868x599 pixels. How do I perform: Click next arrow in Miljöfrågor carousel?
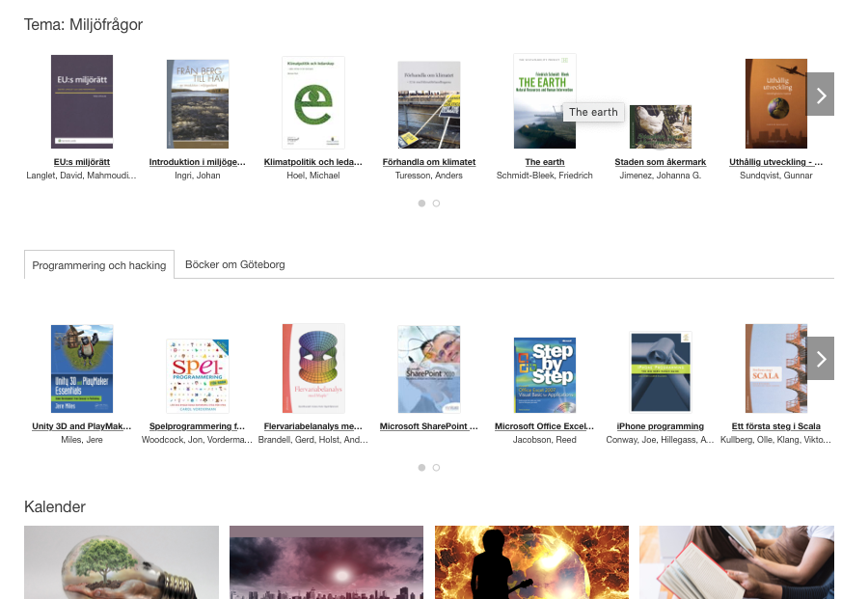[x=820, y=95]
